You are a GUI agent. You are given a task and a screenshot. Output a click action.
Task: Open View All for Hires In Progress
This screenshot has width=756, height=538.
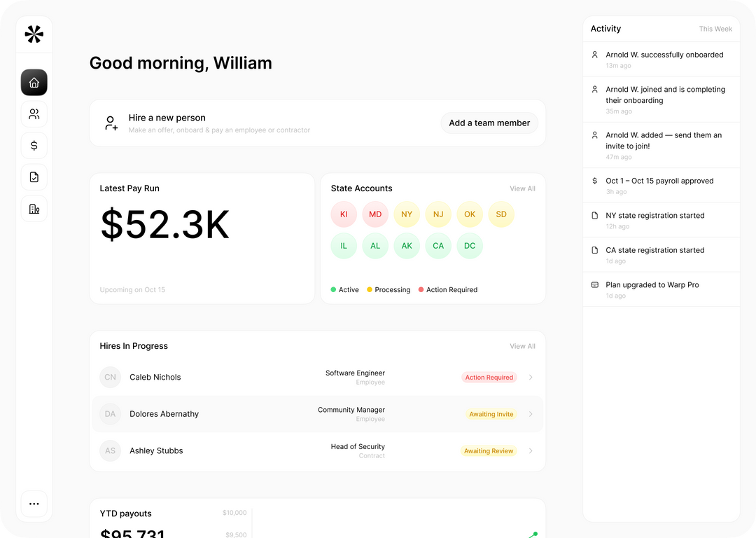pyautogui.click(x=522, y=346)
